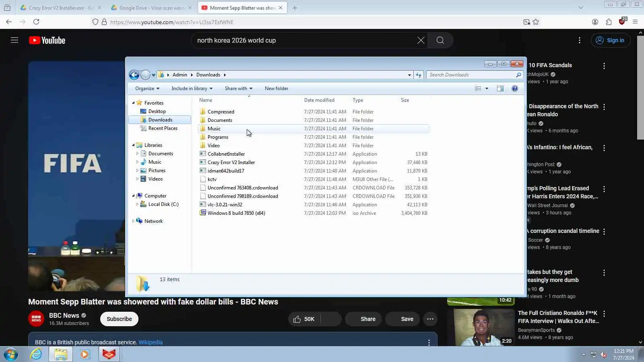Viewport: 644px width, 362px height.
Task: Select the vlc-3.0.21-win32 application file
Action: click(x=314, y=205)
